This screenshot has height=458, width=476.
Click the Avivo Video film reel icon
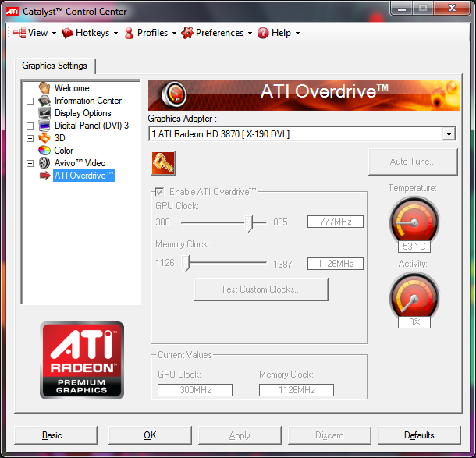pyautogui.click(x=44, y=163)
